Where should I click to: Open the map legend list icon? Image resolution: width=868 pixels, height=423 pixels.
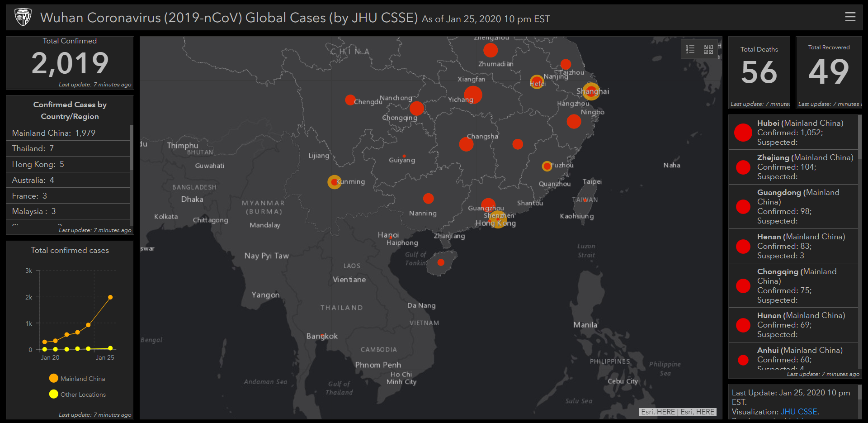[690, 49]
